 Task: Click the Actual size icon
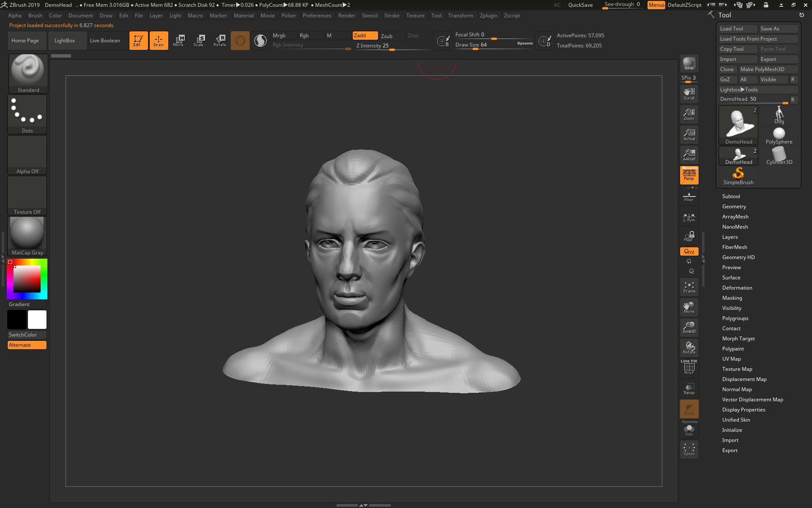pos(689,135)
